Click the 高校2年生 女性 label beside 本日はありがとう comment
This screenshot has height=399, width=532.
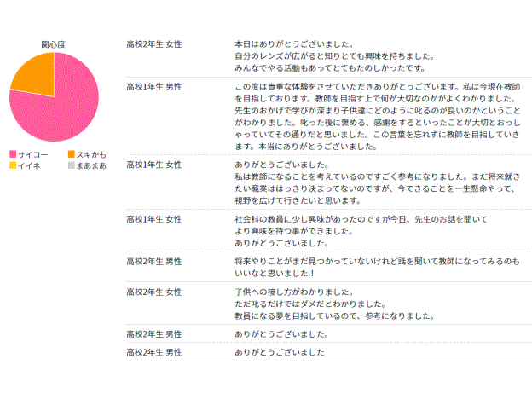pos(153,43)
